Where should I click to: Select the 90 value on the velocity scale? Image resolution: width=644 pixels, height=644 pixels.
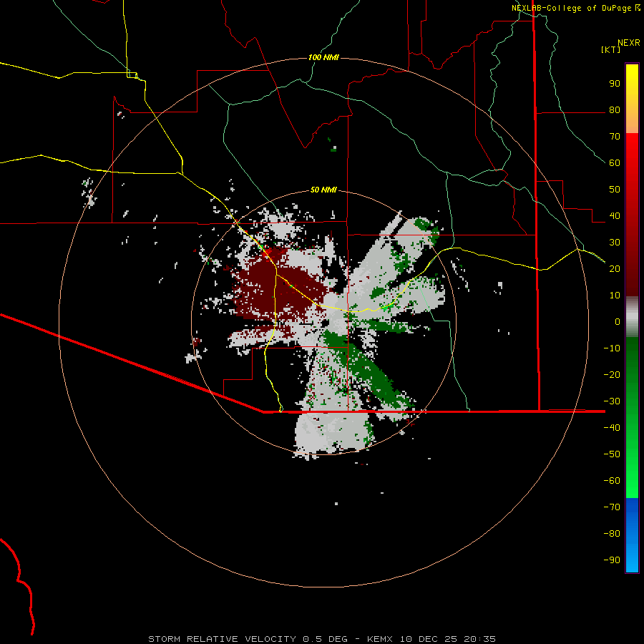(x=615, y=84)
